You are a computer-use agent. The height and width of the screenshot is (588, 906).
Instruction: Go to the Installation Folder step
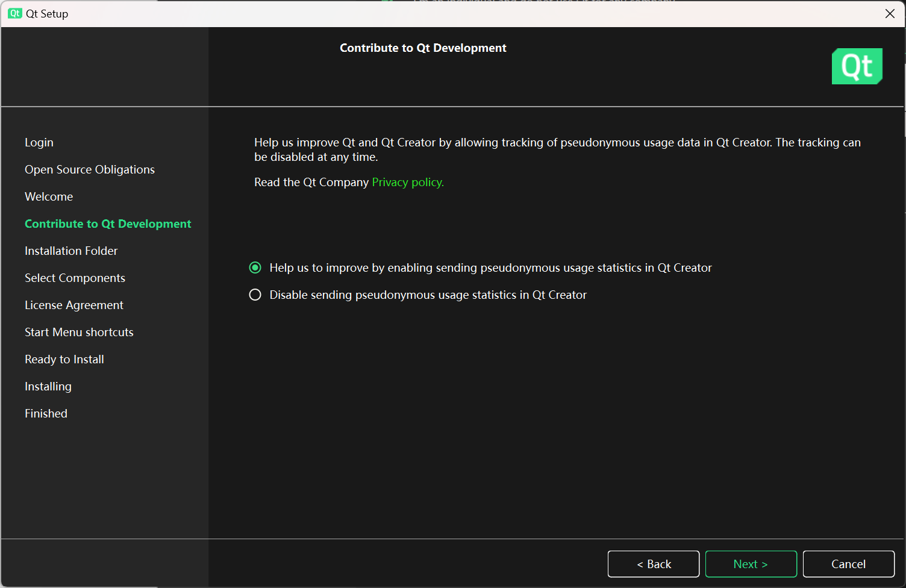click(71, 251)
